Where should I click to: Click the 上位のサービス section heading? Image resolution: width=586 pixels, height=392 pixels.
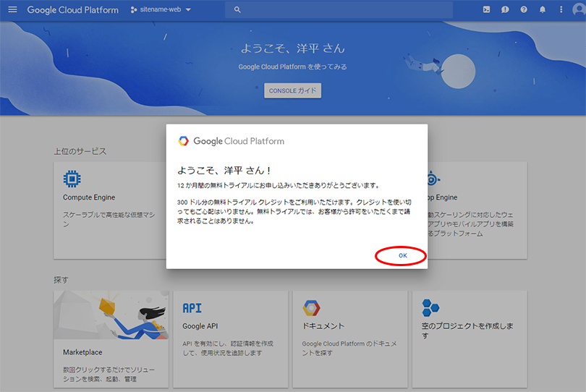tap(80, 151)
